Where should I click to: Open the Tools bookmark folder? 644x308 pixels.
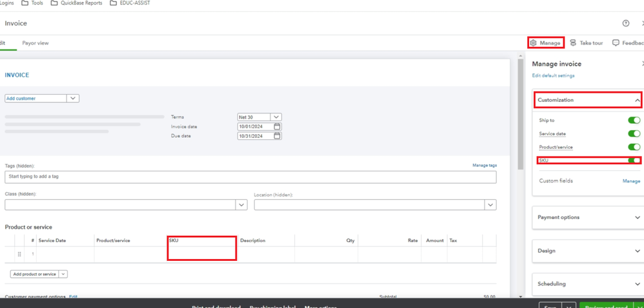tap(33, 3)
